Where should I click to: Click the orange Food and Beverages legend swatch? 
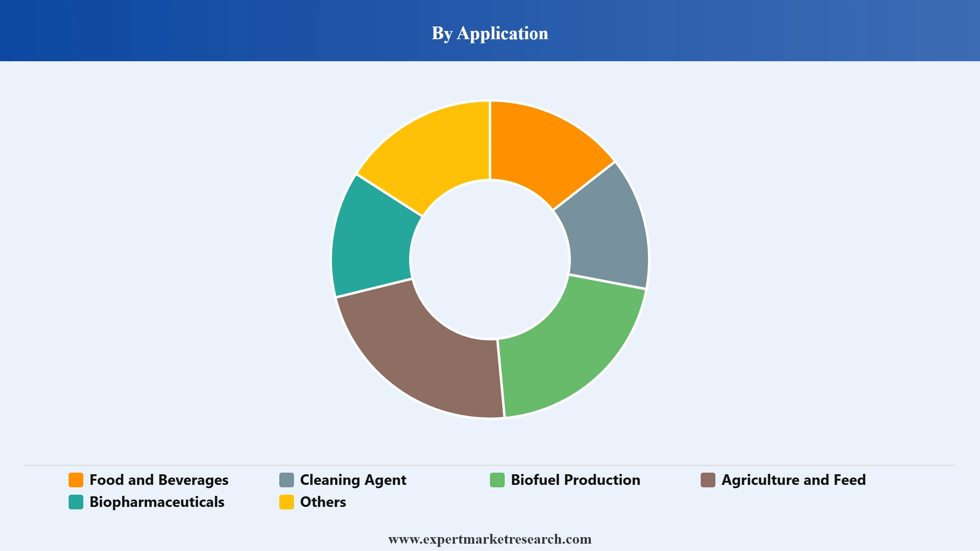coord(76,480)
